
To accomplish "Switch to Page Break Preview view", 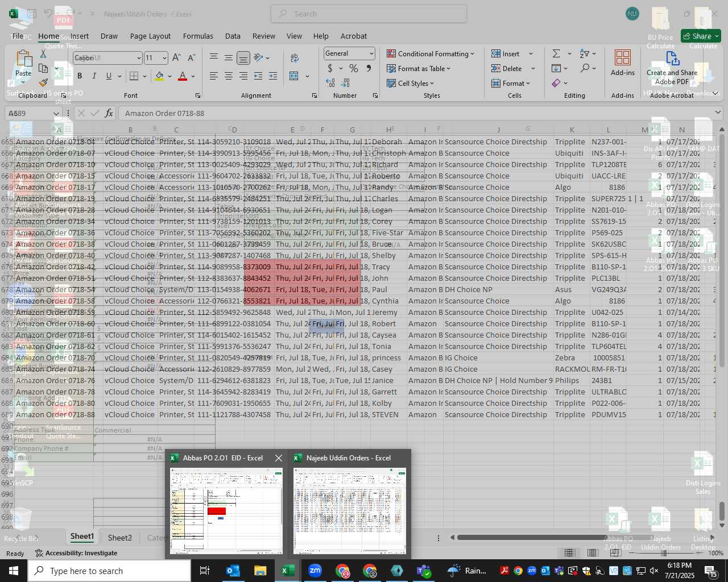I will (x=615, y=553).
